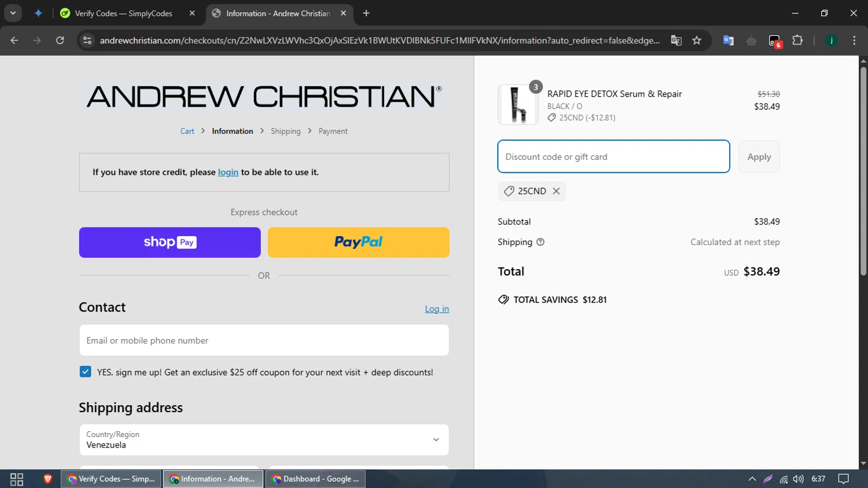Open the Extensions puzzle piece menu

[797, 41]
